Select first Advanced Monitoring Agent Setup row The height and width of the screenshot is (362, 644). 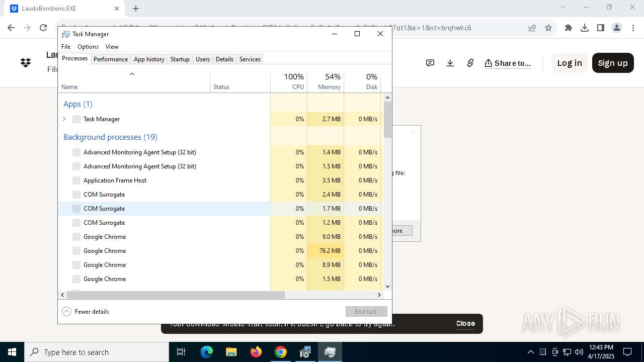pyautogui.click(x=220, y=152)
